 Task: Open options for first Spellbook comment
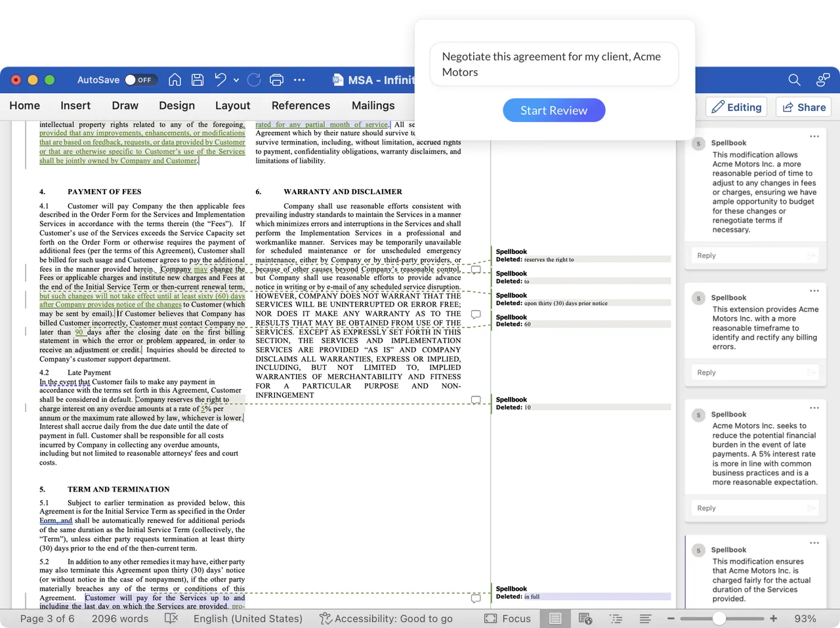814,136
